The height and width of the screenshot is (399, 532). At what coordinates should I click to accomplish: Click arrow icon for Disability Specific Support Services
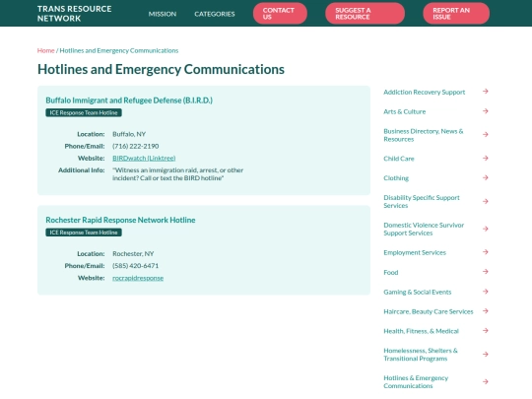click(486, 202)
